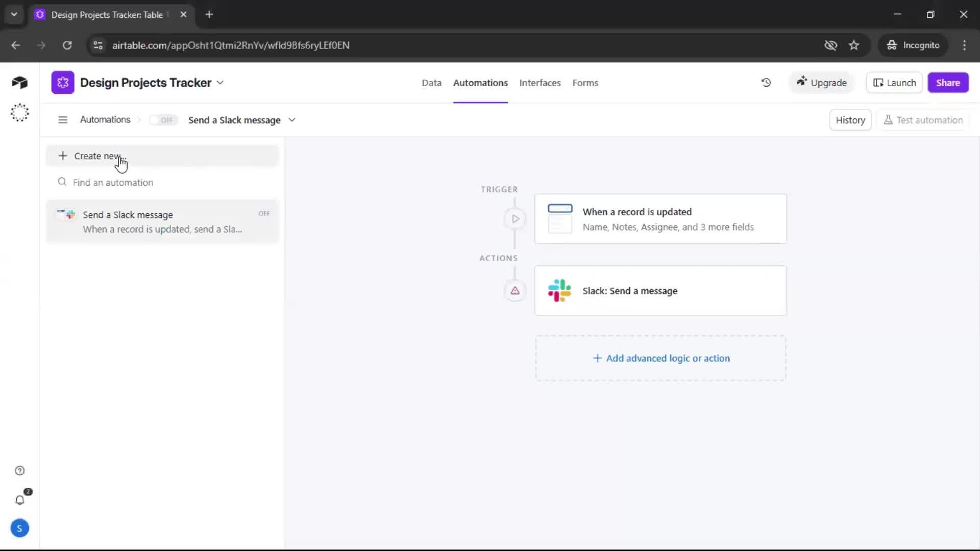Screen dimensions: 980x551
Task: Open the Airtable home logo icon
Action: point(19,83)
